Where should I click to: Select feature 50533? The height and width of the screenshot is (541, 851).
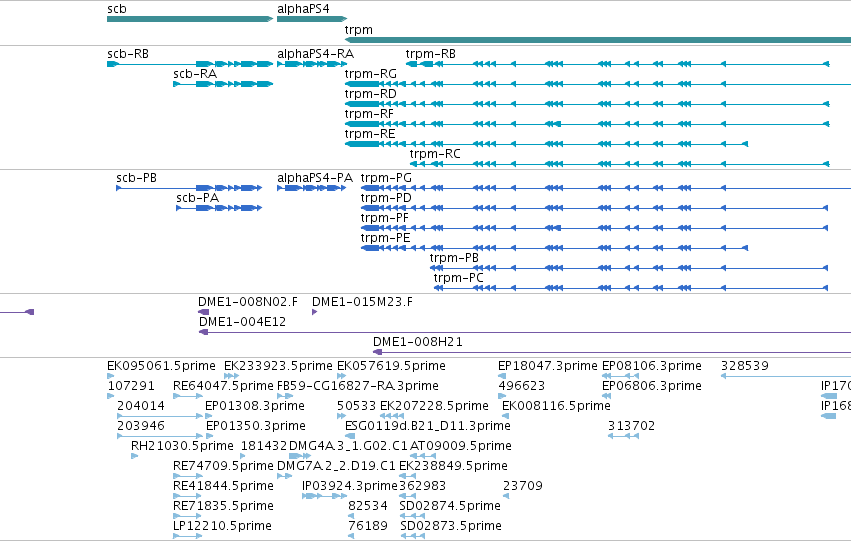(x=341, y=416)
